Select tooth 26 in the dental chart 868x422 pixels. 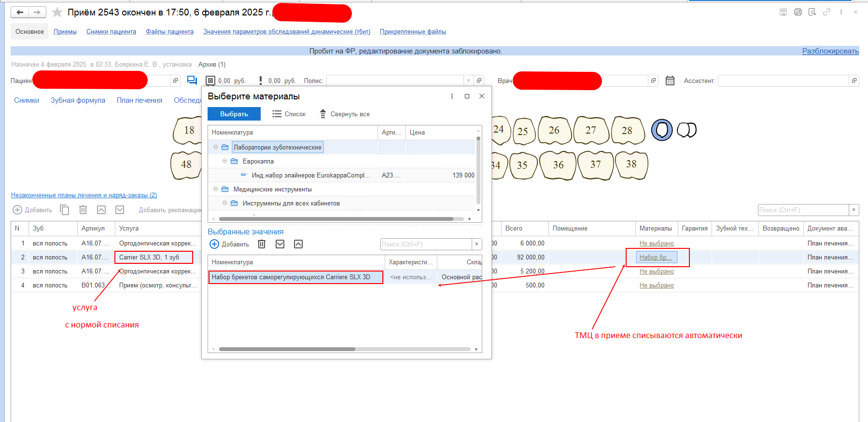pos(555,130)
